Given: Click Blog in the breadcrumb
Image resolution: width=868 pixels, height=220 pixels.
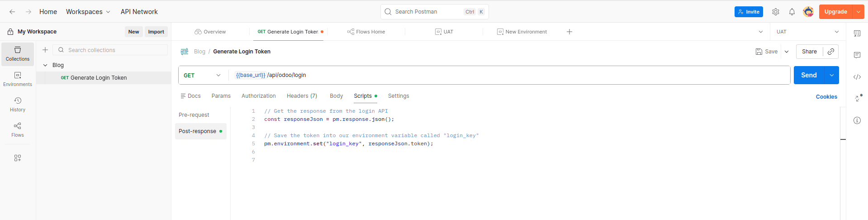Looking at the screenshot, I should [x=199, y=52].
